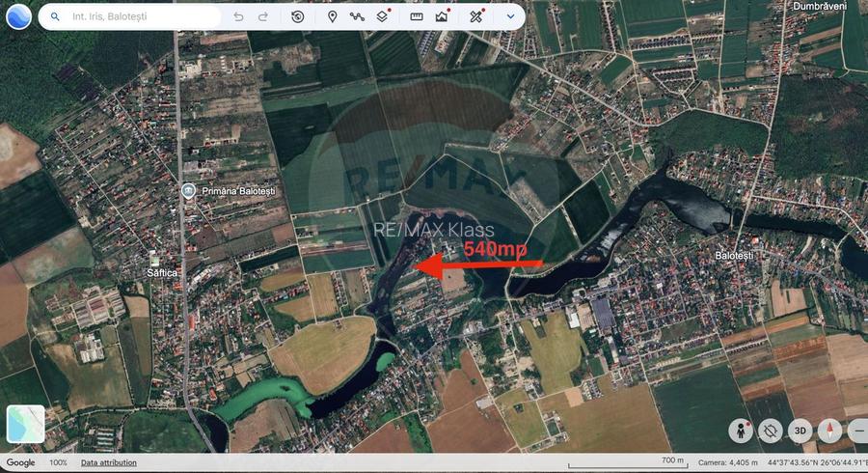Redo the last action

coord(263,17)
